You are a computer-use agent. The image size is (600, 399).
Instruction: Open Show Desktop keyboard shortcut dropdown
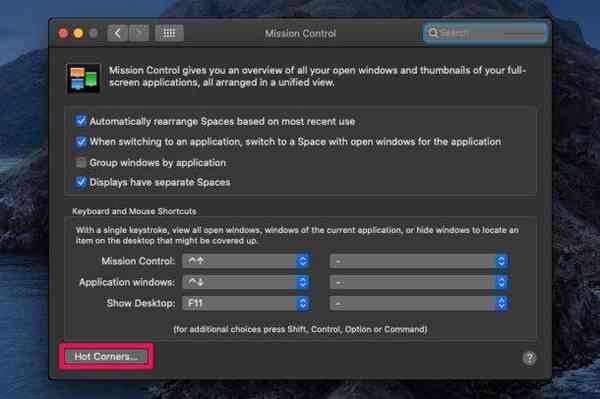[246, 303]
